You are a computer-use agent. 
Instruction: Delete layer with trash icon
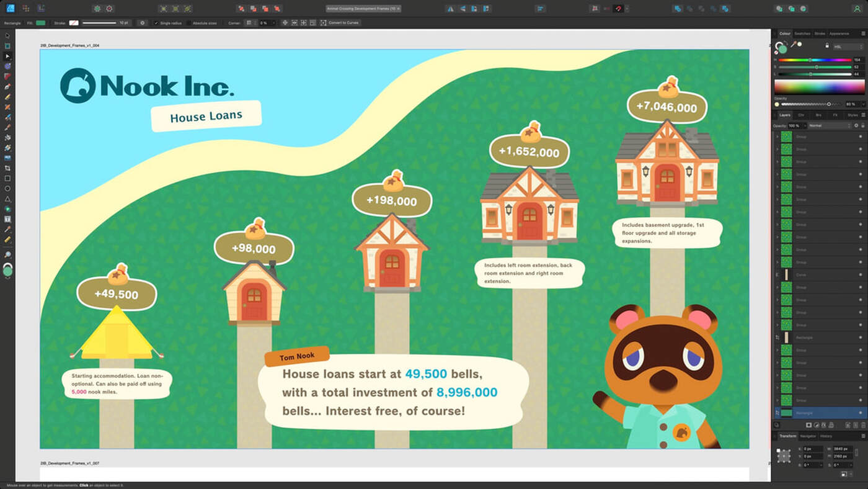tap(864, 425)
